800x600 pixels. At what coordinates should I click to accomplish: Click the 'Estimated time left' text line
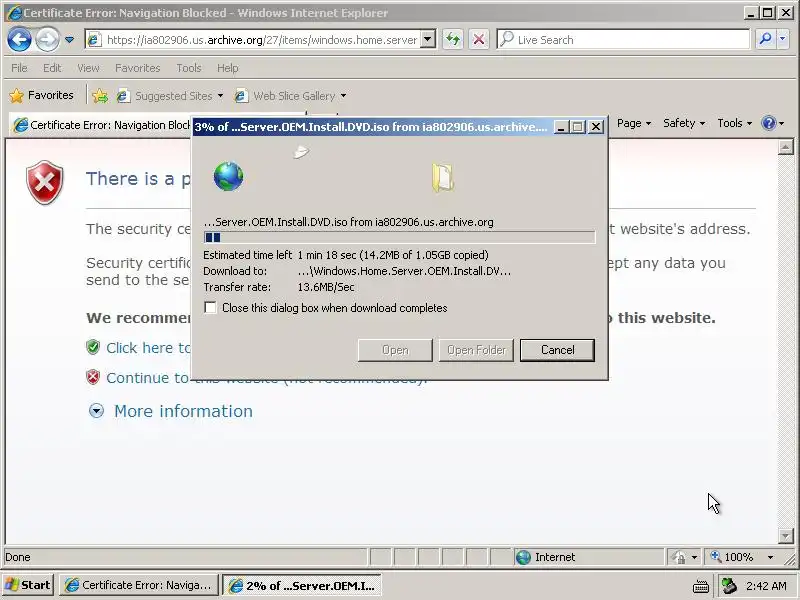[346, 255]
